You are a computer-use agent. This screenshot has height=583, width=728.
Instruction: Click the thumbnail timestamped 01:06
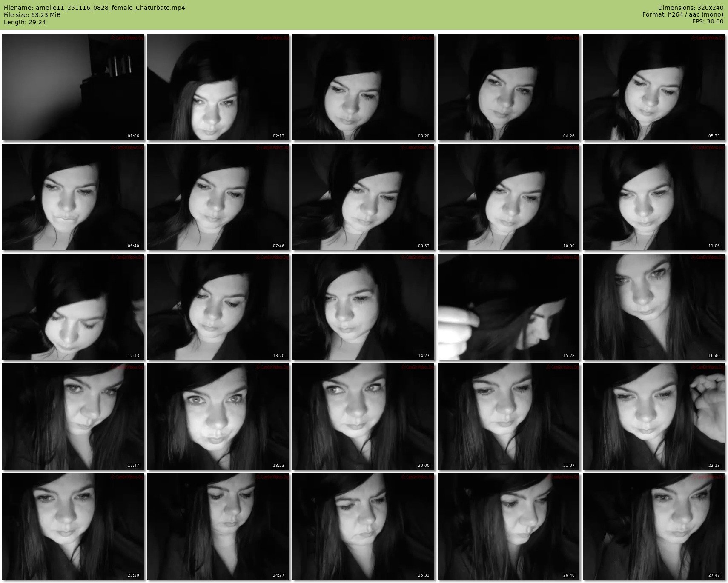73,87
